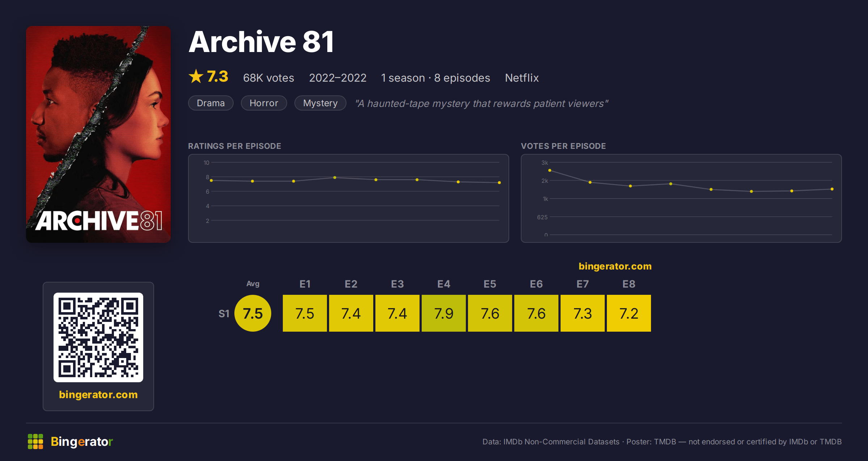Click the Netflix network label

(522, 78)
